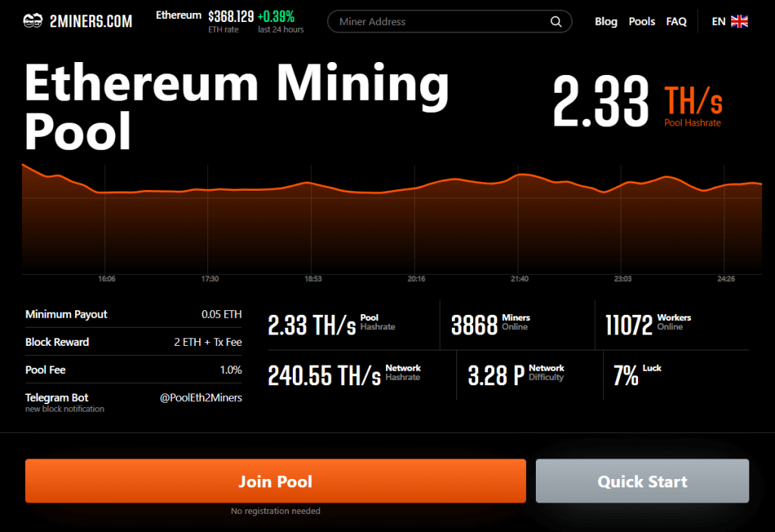Screen dimensions: 775x532
Task: Expand the Ethereum currency selector
Action: (179, 14)
